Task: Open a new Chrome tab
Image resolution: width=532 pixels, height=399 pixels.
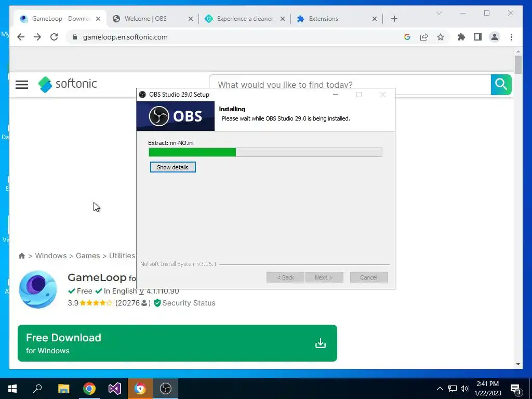Action: pyautogui.click(x=394, y=19)
